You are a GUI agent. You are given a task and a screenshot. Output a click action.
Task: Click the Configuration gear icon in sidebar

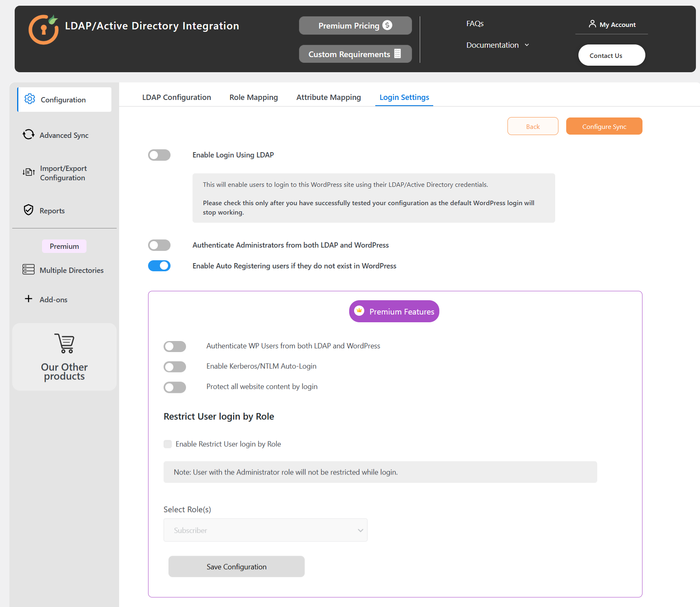point(30,99)
